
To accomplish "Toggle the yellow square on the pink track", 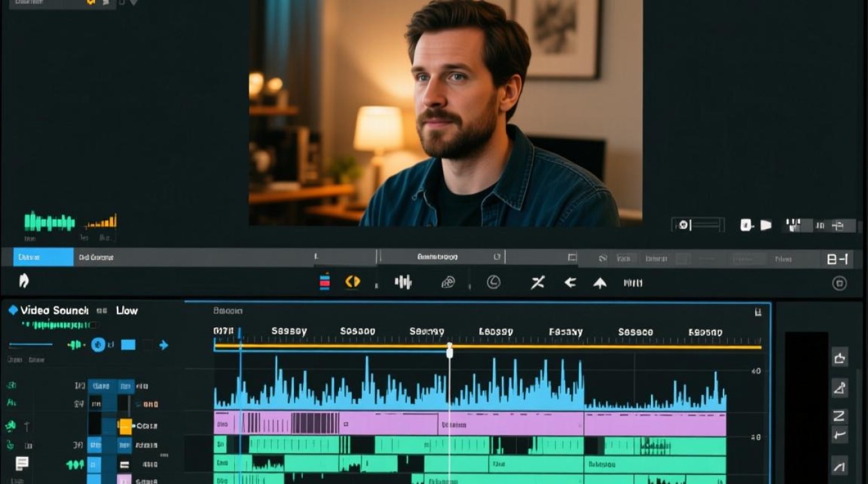I will point(125,426).
